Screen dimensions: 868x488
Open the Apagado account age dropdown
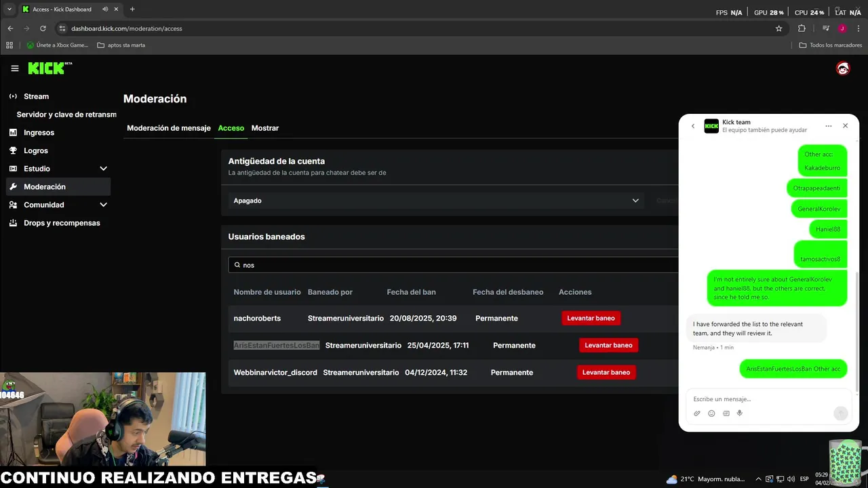point(436,201)
